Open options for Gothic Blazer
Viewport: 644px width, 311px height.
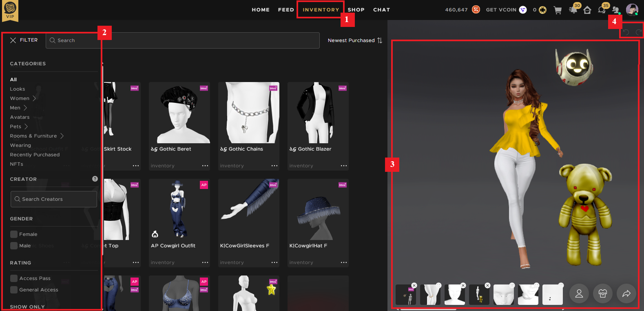(344, 166)
